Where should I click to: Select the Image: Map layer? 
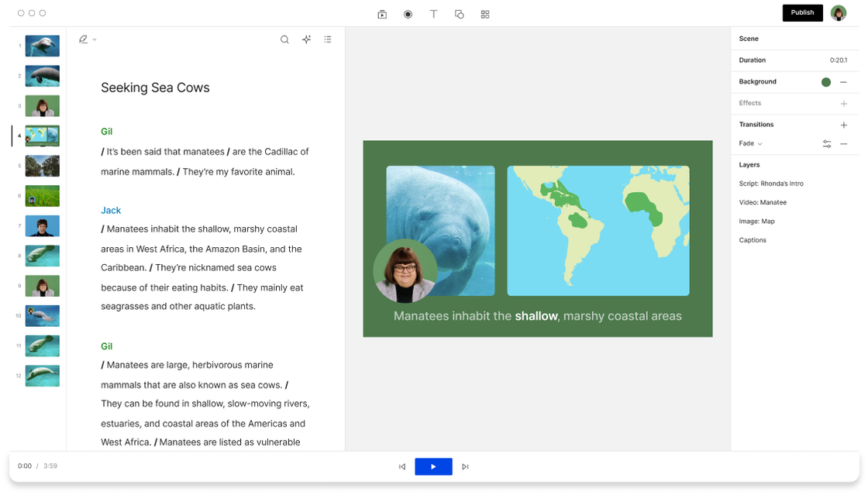[756, 222]
